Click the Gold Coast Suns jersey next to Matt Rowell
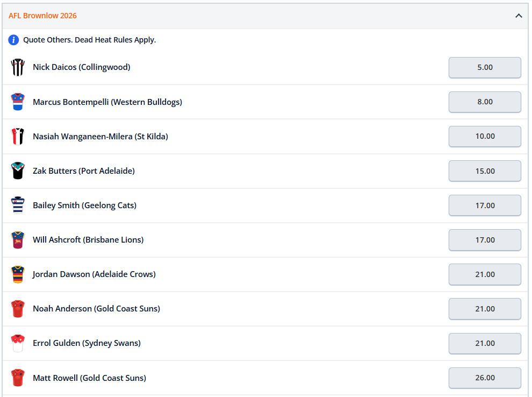This screenshot has width=532, height=397. [x=18, y=378]
